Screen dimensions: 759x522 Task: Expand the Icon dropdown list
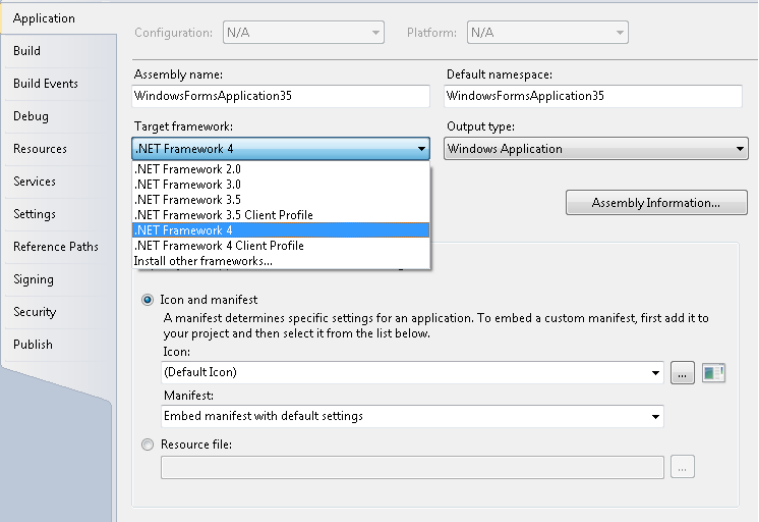[655, 373]
